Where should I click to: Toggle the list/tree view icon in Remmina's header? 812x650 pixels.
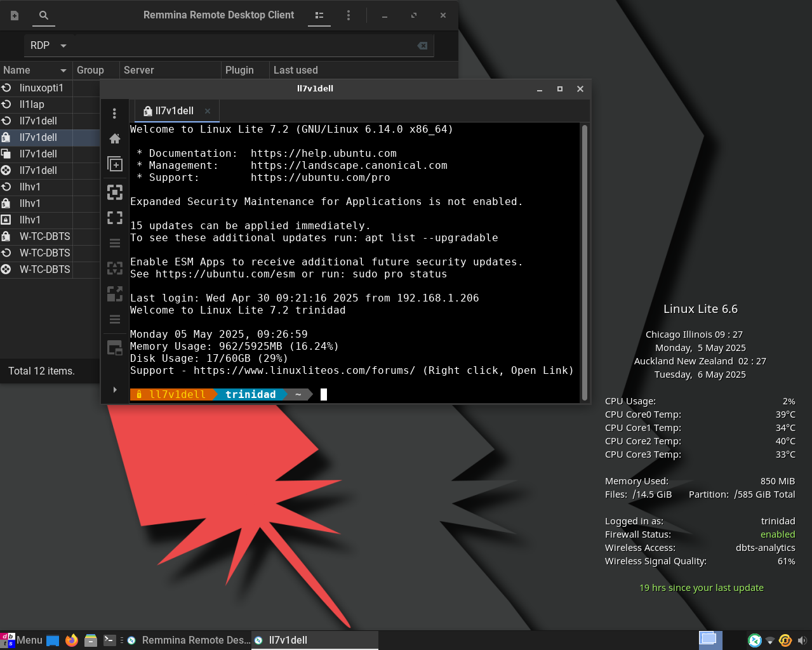(x=319, y=15)
